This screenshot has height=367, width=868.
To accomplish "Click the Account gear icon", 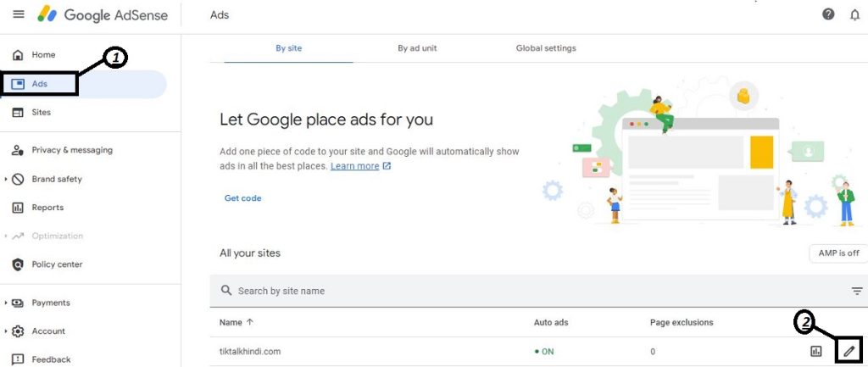I will (18, 331).
